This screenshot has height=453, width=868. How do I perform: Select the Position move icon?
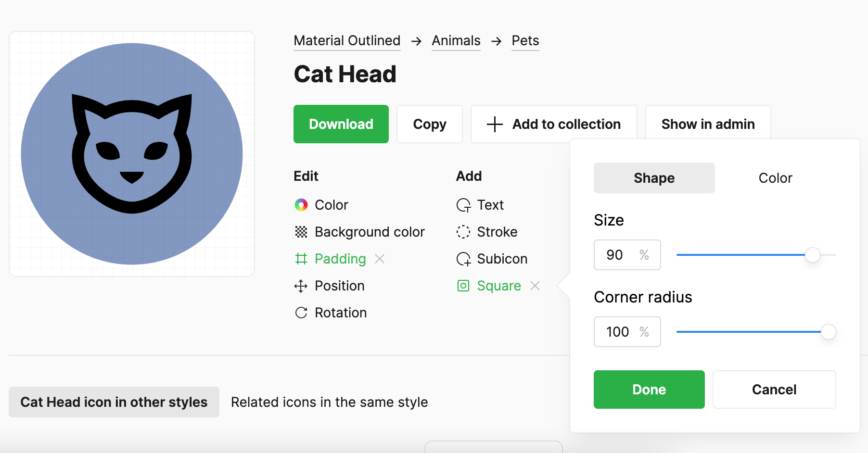click(301, 286)
